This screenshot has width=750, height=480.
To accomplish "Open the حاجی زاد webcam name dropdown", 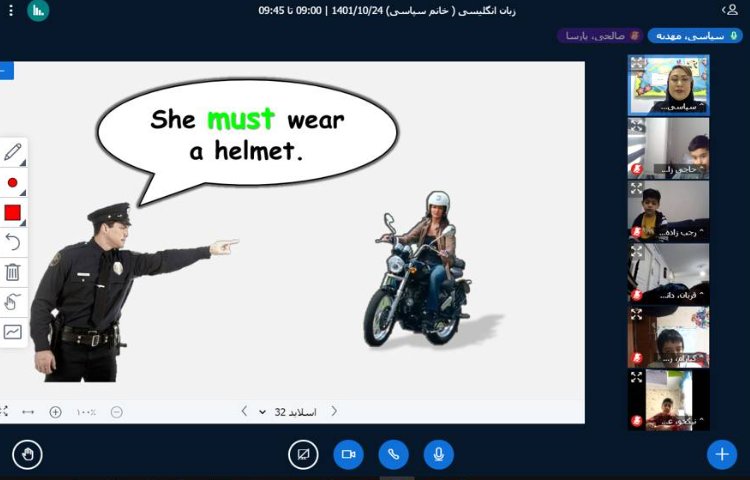I will pos(681,169).
